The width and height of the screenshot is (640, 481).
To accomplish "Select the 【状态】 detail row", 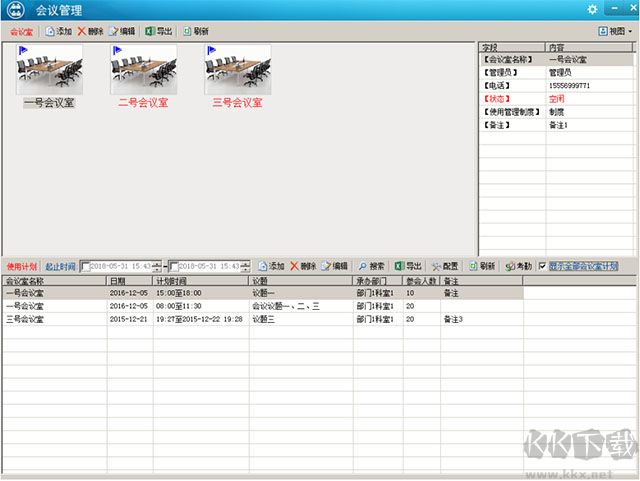I will 557,99.
